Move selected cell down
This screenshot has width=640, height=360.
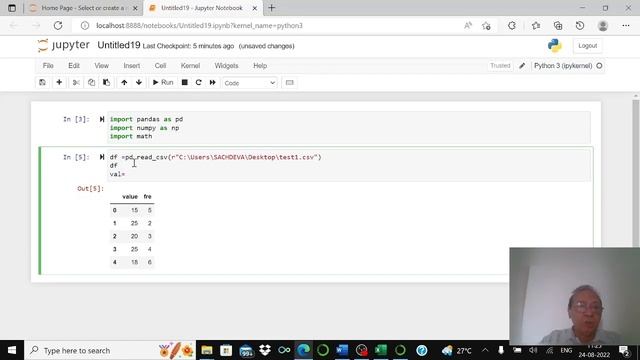point(139,82)
